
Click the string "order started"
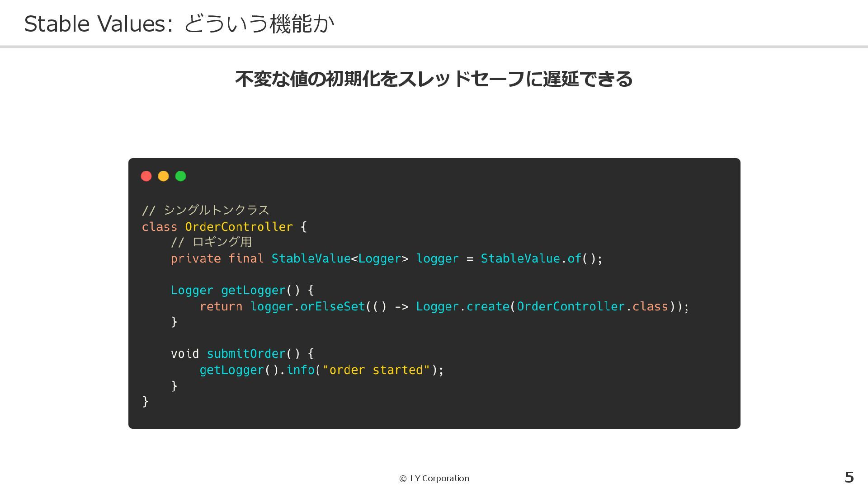(x=376, y=370)
